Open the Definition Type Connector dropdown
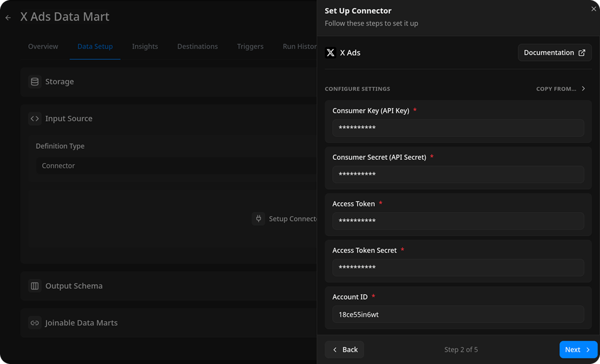The image size is (600, 364). [176, 166]
